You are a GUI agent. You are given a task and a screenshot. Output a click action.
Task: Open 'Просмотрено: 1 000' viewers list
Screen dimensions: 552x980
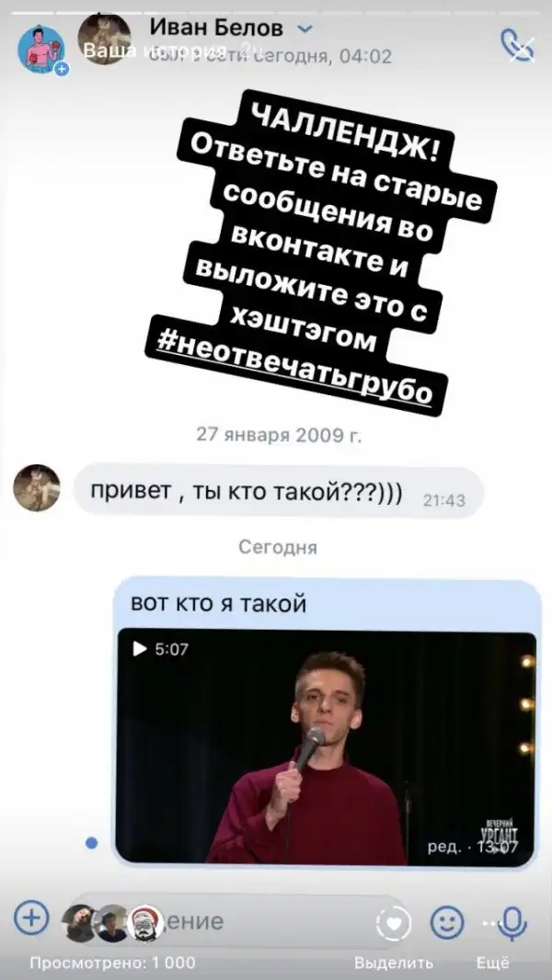point(112,963)
